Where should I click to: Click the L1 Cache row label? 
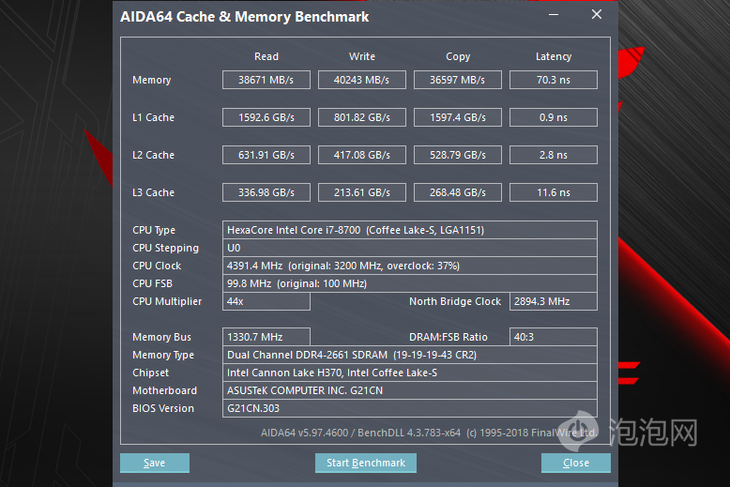click(x=153, y=117)
